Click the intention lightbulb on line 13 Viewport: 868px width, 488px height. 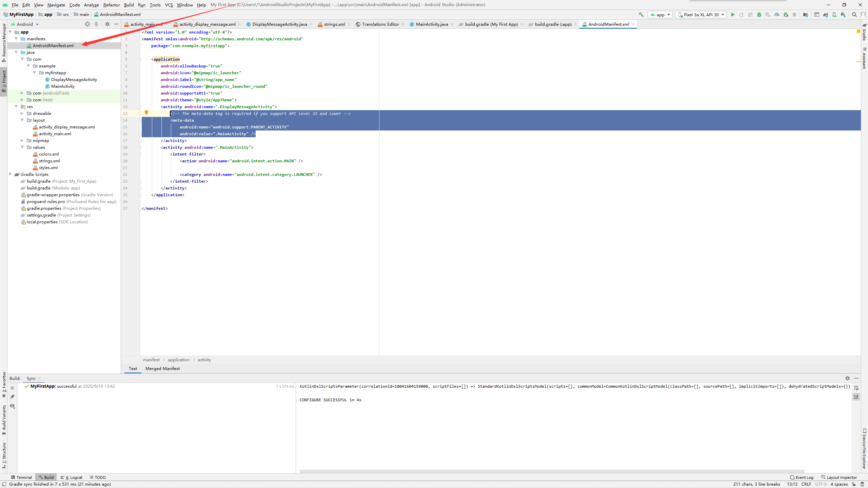(146, 113)
